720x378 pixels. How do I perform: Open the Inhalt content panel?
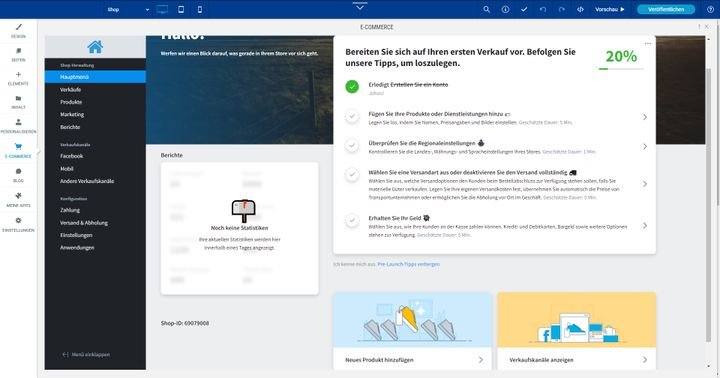(18, 102)
